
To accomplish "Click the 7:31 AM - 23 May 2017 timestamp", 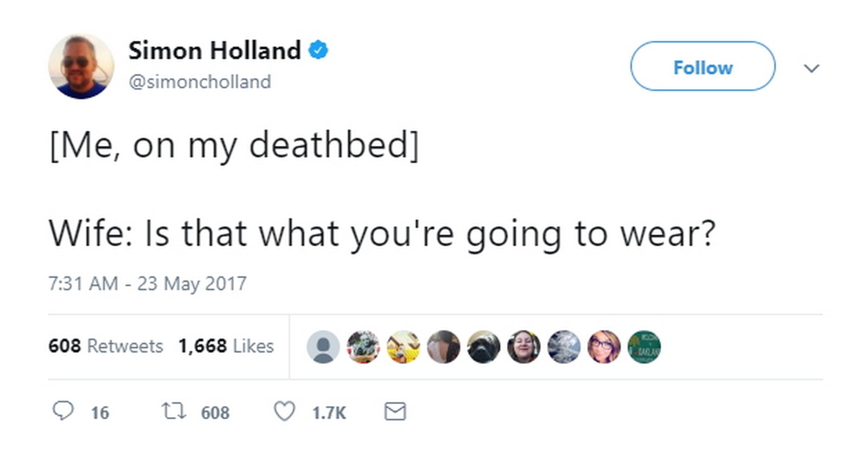I will pos(148,284).
